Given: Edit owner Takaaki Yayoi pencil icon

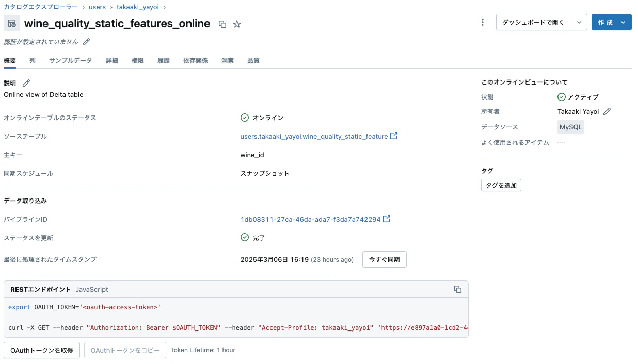Looking at the screenshot, I should [x=607, y=111].
